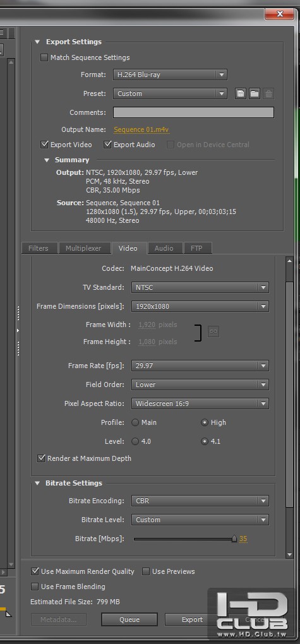Click the scrollbar up arrow in Video panel
The height and width of the screenshot is (644, 300).
[290, 261]
